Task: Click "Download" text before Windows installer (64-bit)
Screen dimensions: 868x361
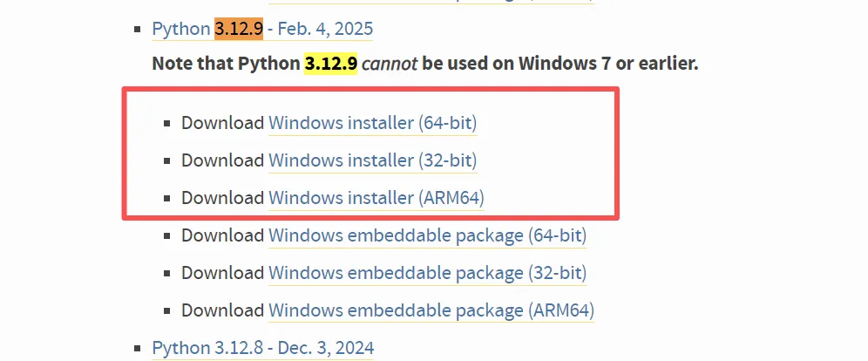Action: tap(222, 123)
